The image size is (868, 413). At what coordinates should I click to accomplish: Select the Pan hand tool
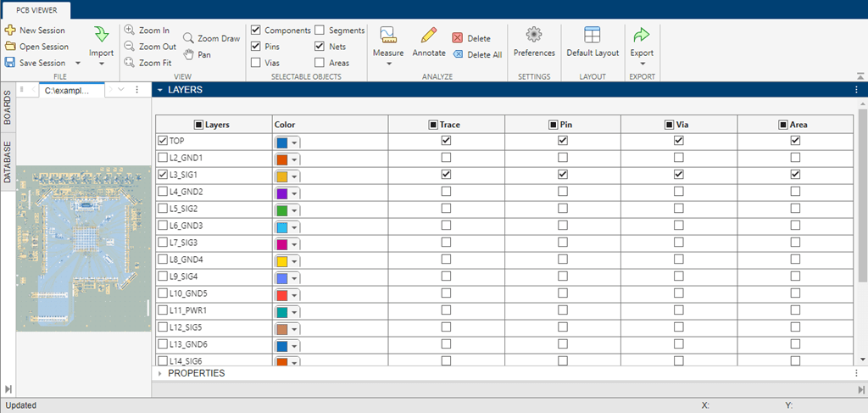click(190, 55)
